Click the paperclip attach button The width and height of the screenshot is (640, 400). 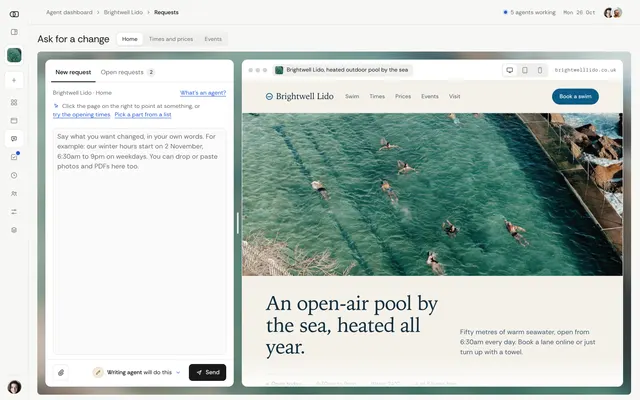tap(61, 372)
